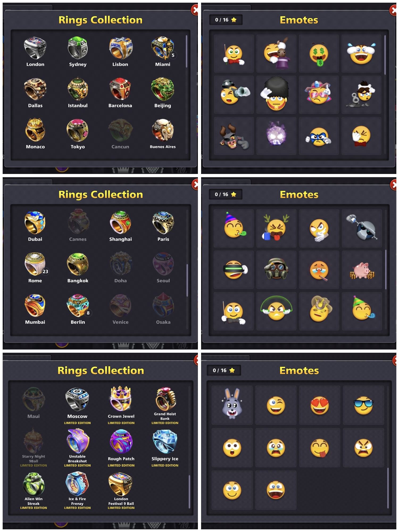Viewport: 399px width, 532px height.
Task: Choose the gray bunny emote
Action: (x=232, y=405)
